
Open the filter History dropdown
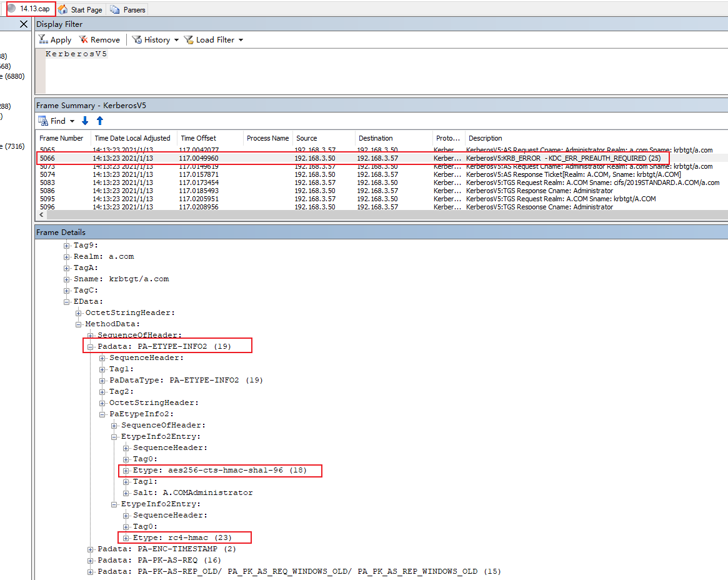[x=155, y=40]
